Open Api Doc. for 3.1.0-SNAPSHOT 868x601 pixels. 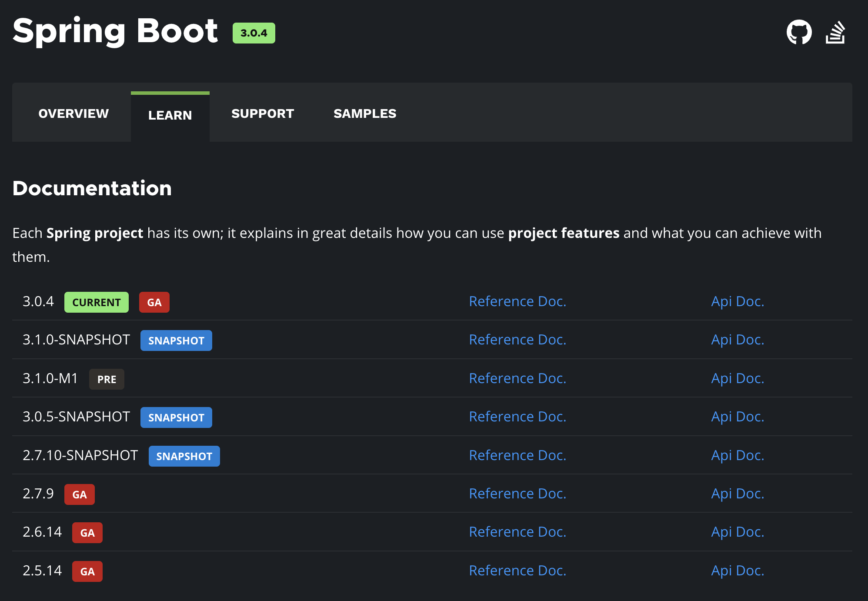(x=738, y=340)
